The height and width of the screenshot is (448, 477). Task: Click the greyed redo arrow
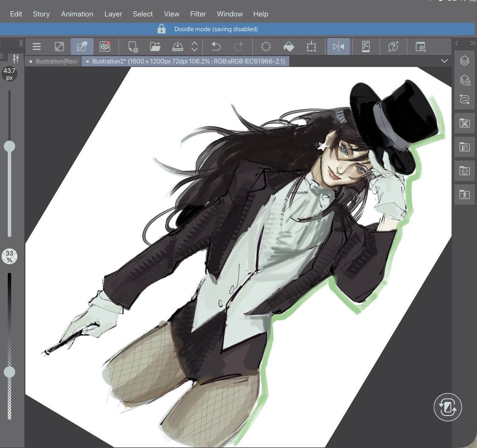pos(238,46)
